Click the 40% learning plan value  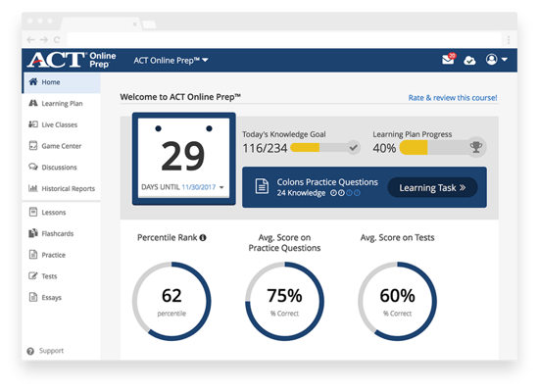[384, 148]
